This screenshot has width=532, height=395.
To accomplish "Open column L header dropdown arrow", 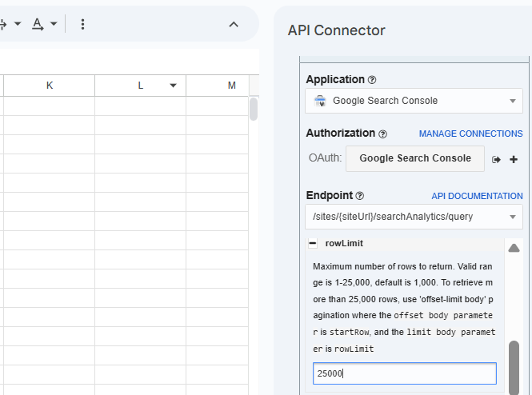I will coord(173,86).
